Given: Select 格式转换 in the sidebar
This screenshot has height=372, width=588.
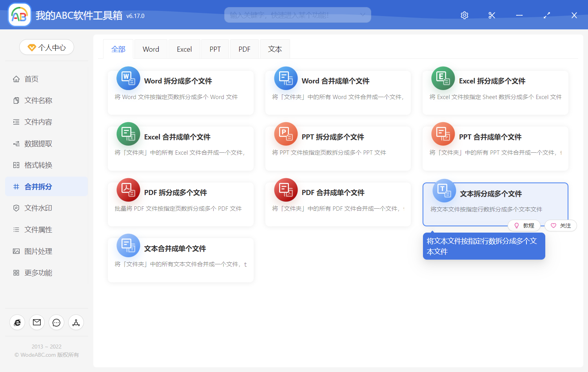Looking at the screenshot, I should [37, 165].
